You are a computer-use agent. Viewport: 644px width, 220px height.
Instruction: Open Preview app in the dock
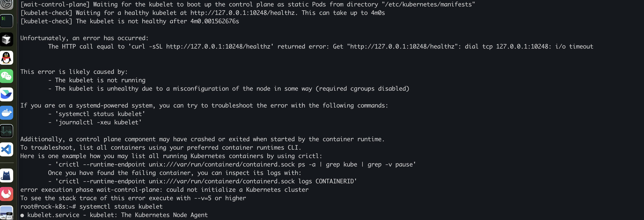coord(6,213)
